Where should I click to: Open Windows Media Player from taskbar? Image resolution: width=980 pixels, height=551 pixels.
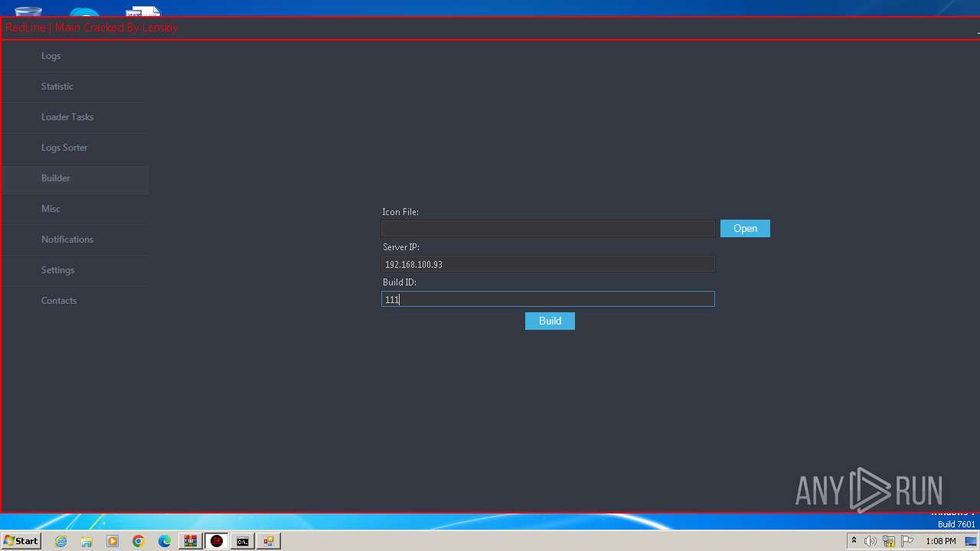pos(113,541)
